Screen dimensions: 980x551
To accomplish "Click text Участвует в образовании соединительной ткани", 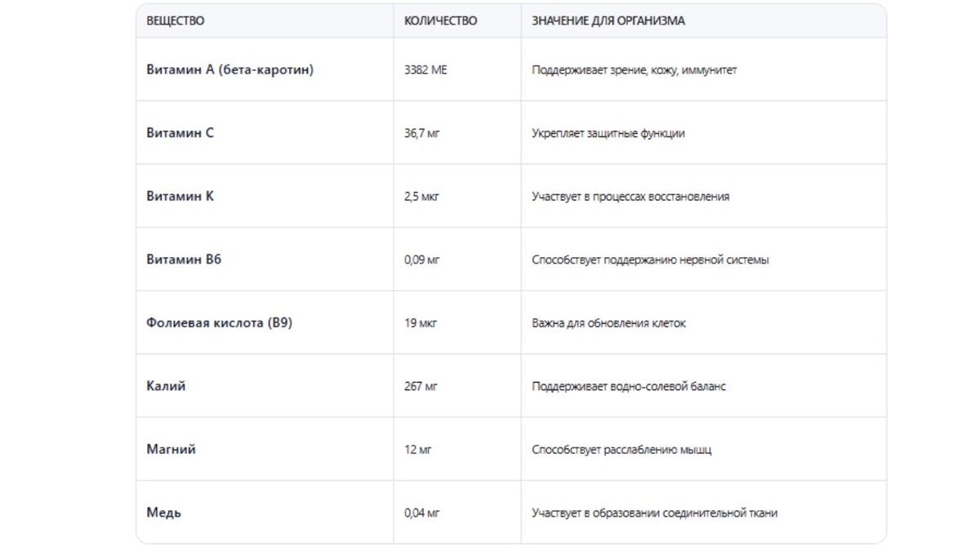I will tap(655, 513).
